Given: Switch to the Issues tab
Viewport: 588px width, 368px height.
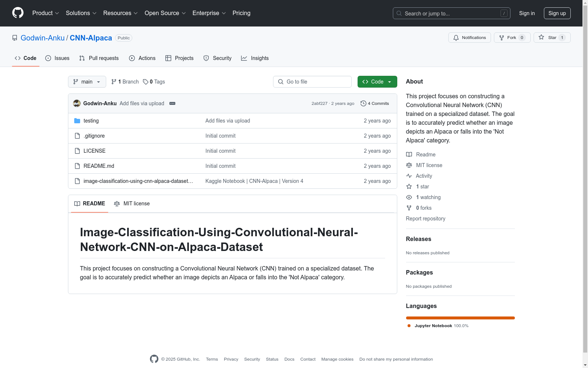Looking at the screenshot, I should coord(57,58).
